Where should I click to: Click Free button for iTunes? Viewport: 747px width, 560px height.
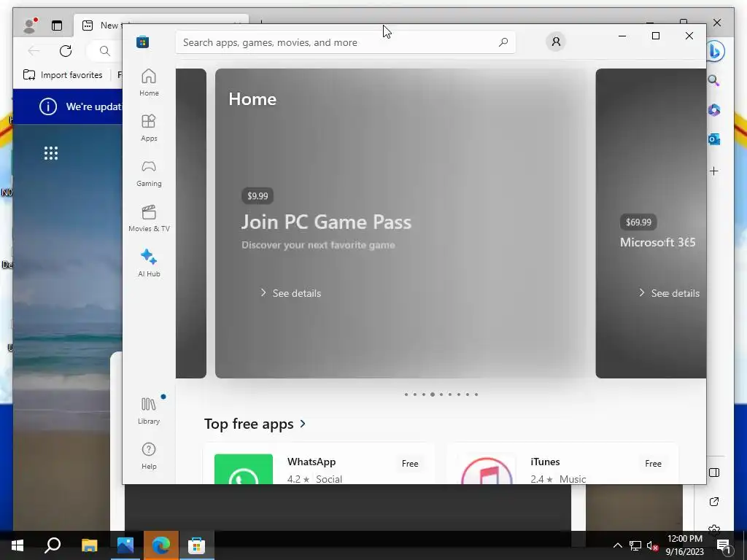653,463
